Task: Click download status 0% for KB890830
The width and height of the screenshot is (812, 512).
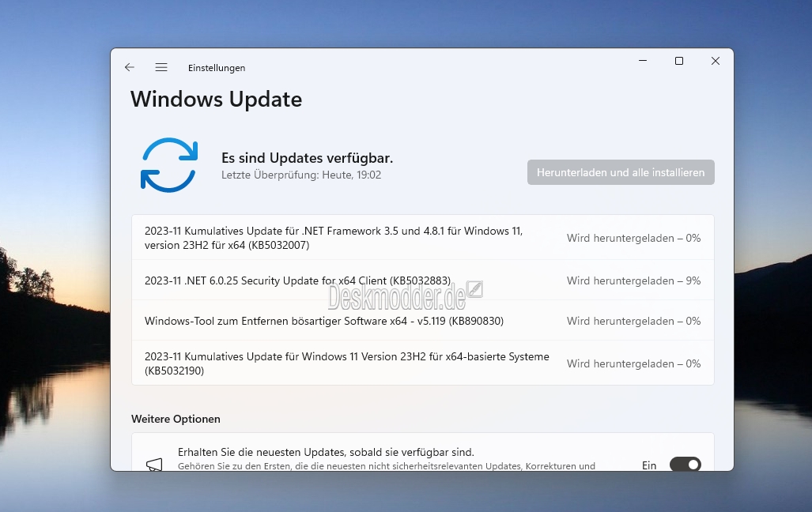Action: [x=633, y=321]
